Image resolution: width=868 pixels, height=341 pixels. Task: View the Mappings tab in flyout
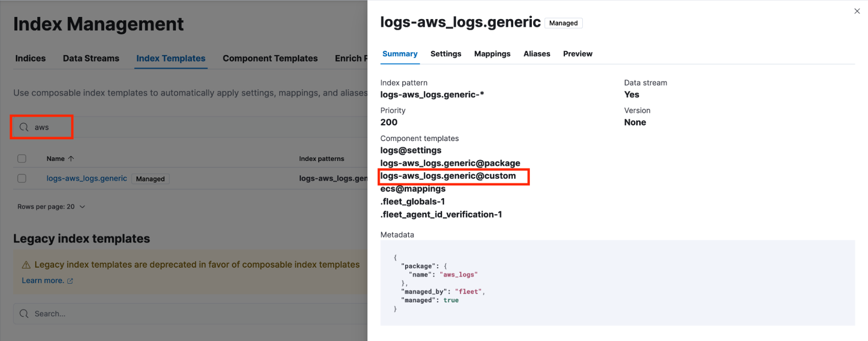click(x=492, y=54)
